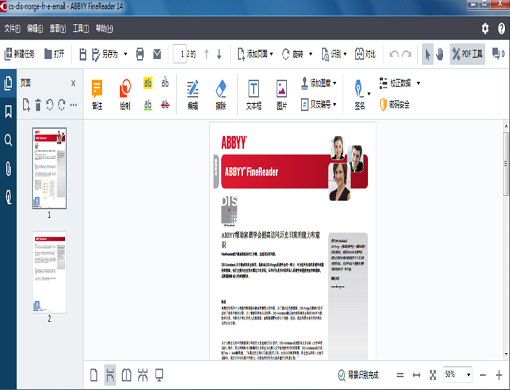Screen dimensions: 510x390
Task: Open the Search magnifier sidebar icon
Action: pyautogui.click(x=8, y=140)
